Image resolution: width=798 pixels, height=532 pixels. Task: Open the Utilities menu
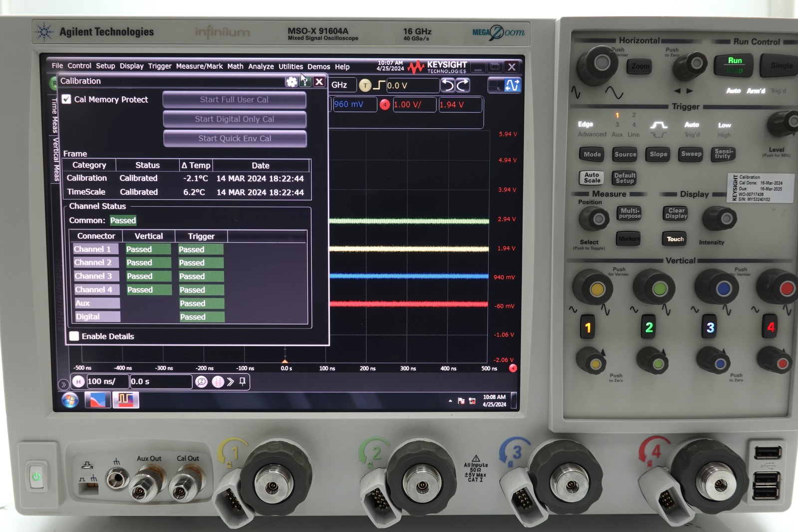pyautogui.click(x=291, y=66)
